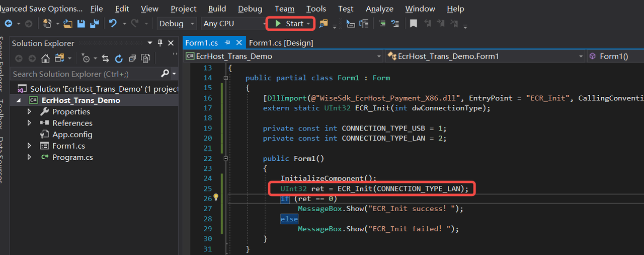Click the Navigate Backward arrow in toolbar

click(x=9, y=24)
